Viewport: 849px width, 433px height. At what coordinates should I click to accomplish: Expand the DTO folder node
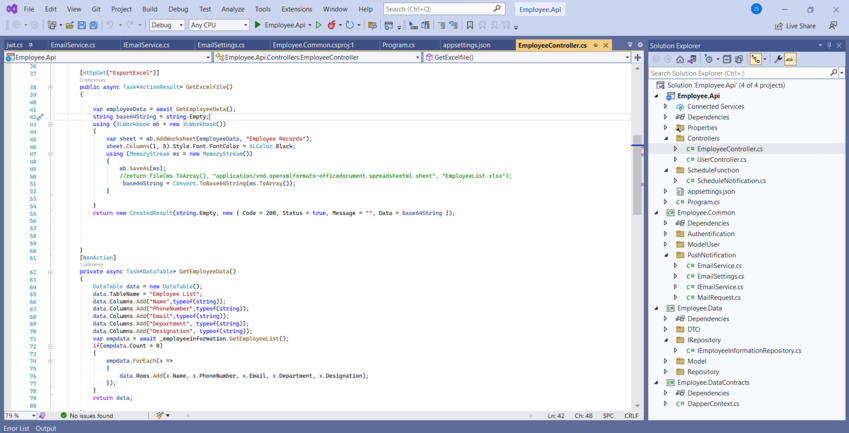pyautogui.click(x=666, y=330)
